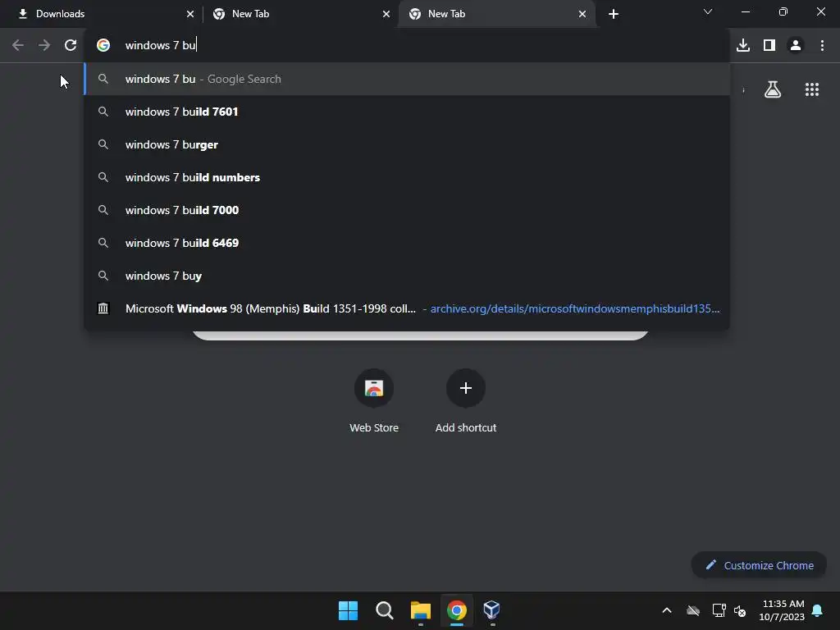Select the active New Tab on right
Viewport: 840px width, 630px height.
click(x=496, y=14)
